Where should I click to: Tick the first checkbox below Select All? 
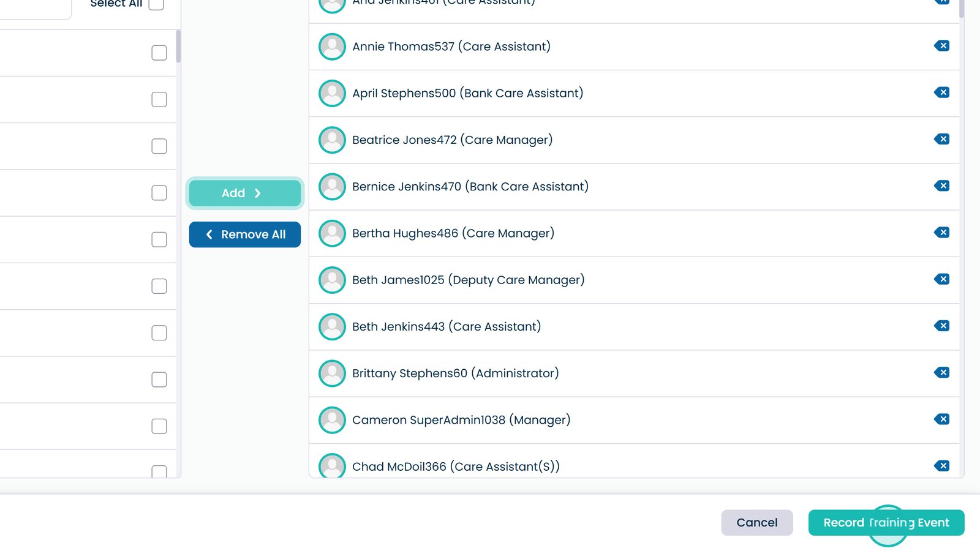(x=159, y=53)
